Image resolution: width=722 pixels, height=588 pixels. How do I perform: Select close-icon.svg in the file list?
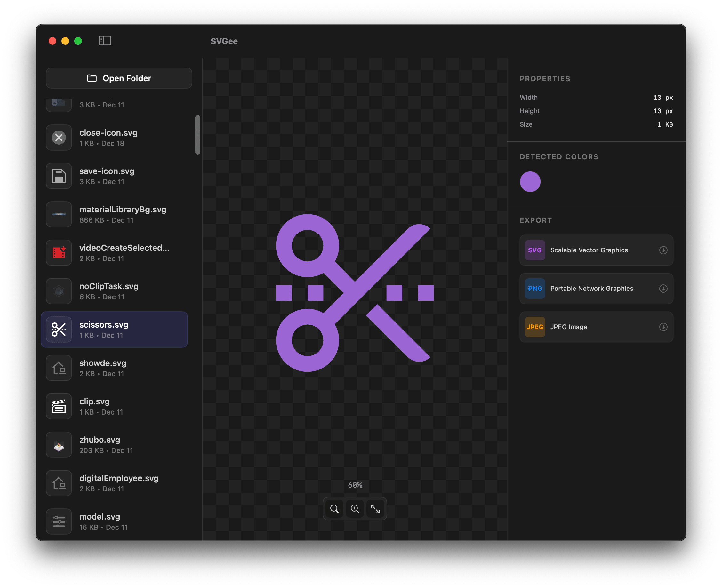pyautogui.click(x=115, y=137)
